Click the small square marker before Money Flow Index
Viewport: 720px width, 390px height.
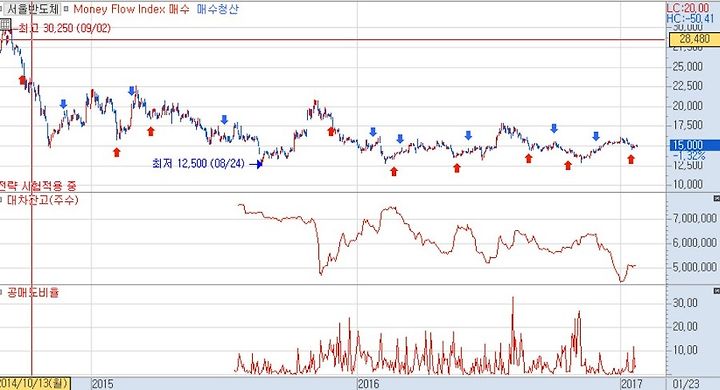click(x=66, y=8)
